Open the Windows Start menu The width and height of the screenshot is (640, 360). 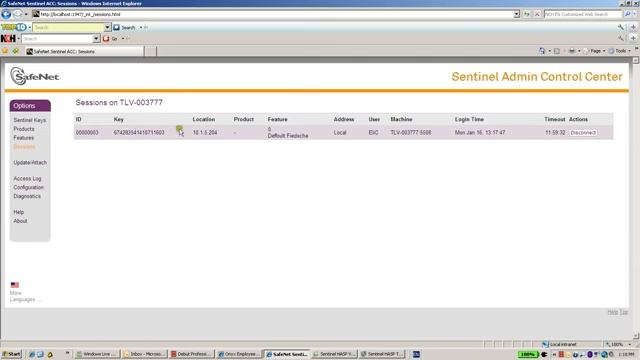pyautogui.click(x=11, y=354)
